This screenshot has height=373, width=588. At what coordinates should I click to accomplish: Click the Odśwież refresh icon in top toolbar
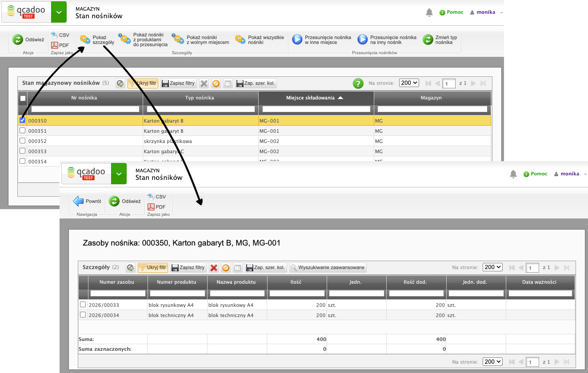17,40
